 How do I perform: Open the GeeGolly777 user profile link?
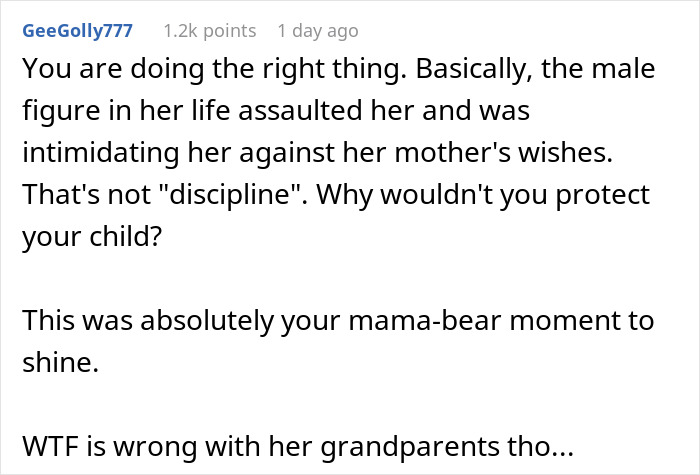coord(76,31)
